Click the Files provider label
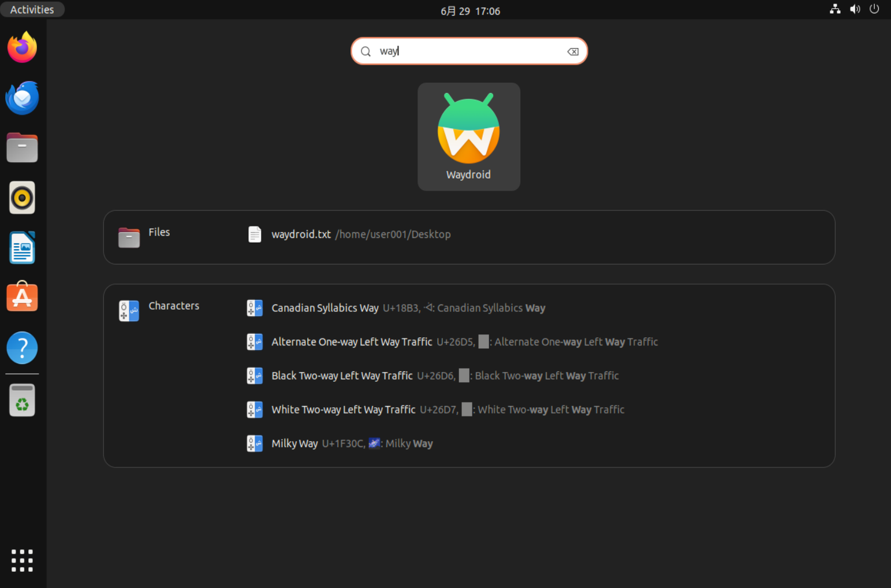 159,232
